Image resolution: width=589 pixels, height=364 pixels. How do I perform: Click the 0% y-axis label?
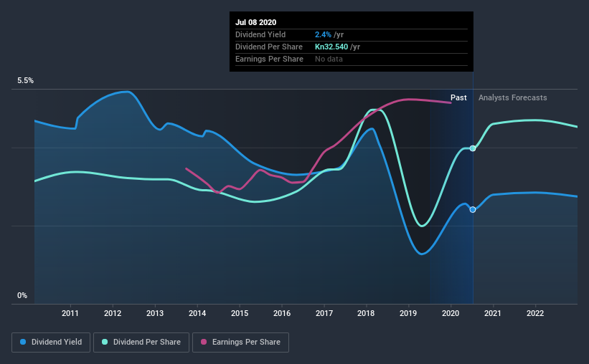[x=22, y=296]
